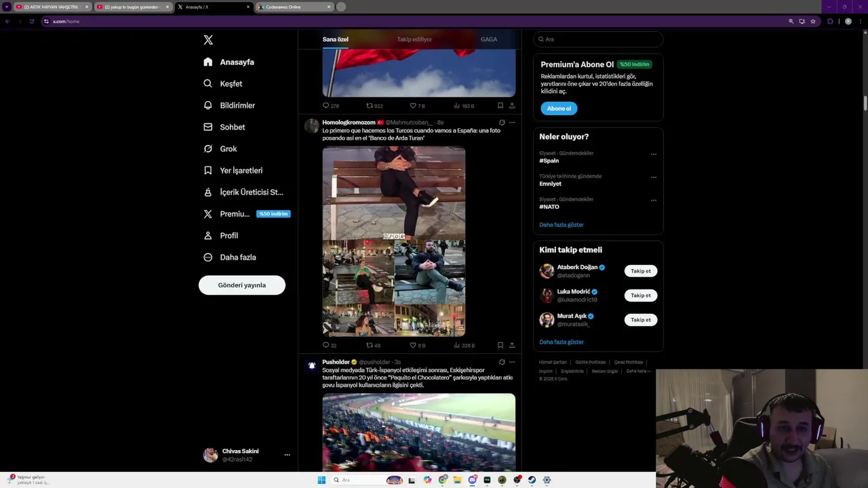Open #NATO trending topic

[x=549, y=207]
